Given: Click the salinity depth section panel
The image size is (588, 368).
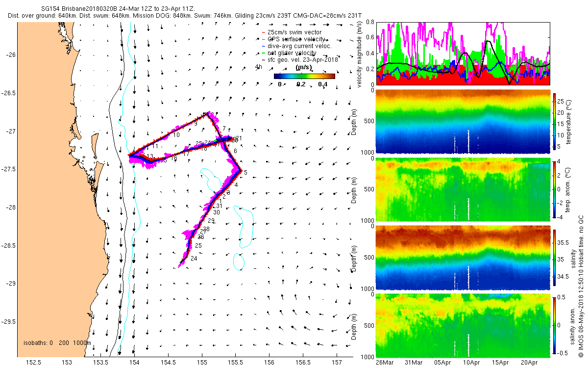Looking at the screenshot, I should click(x=462, y=258).
